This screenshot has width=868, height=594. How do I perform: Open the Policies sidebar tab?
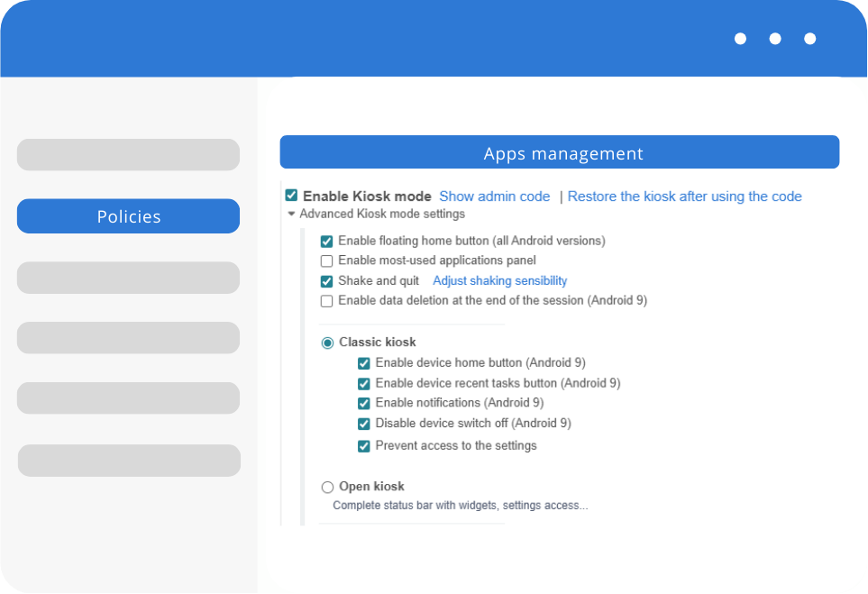[x=128, y=216]
